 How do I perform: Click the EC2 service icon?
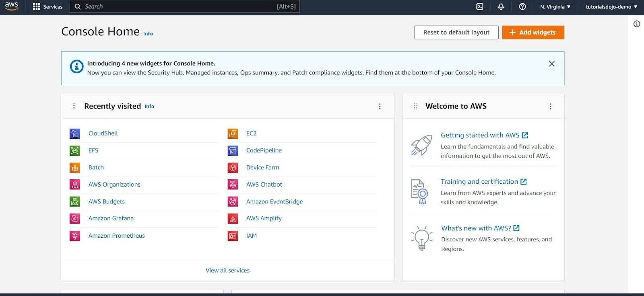click(233, 134)
